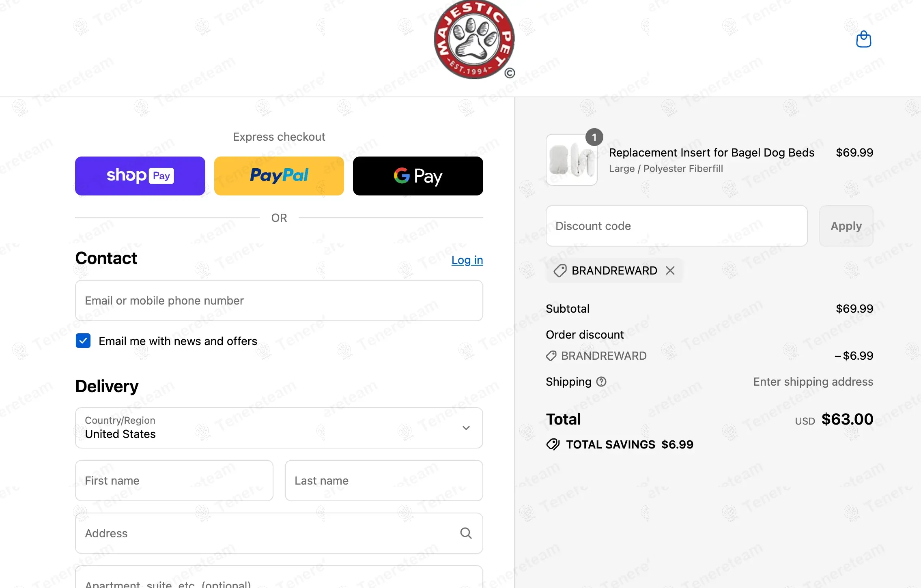Open the Log in link
This screenshot has width=921, height=588.
pos(467,260)
